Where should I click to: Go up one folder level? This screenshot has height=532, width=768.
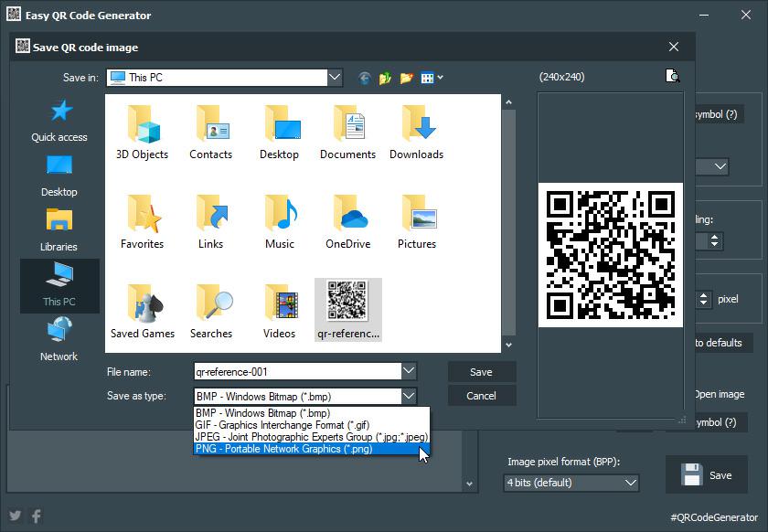coord(385,78)
